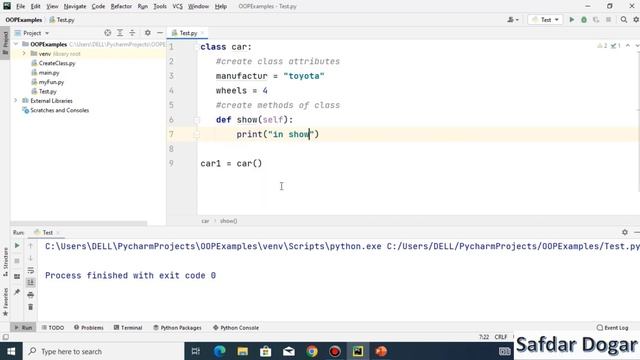
Task: Expand all items in Project panel
Action: click(x=120, y=33)
